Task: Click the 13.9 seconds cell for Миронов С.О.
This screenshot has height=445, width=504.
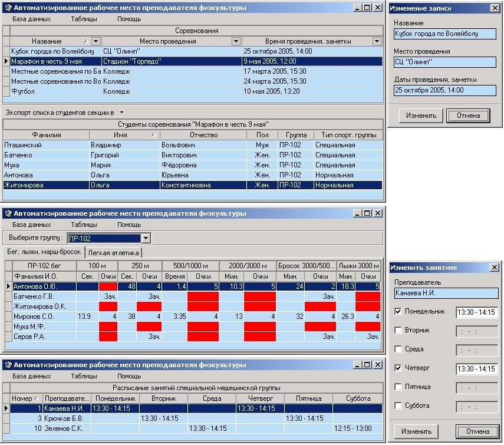Action: click(x=87, y=317)
